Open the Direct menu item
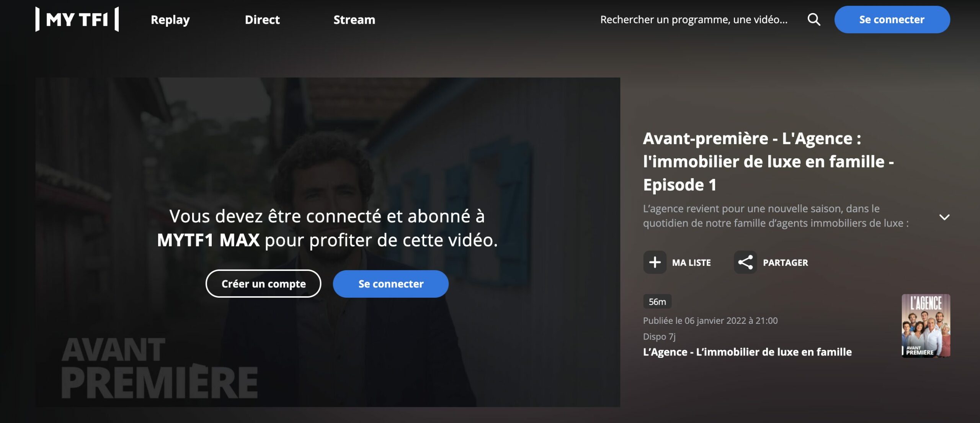980x423 pixels. click(262, 20)
